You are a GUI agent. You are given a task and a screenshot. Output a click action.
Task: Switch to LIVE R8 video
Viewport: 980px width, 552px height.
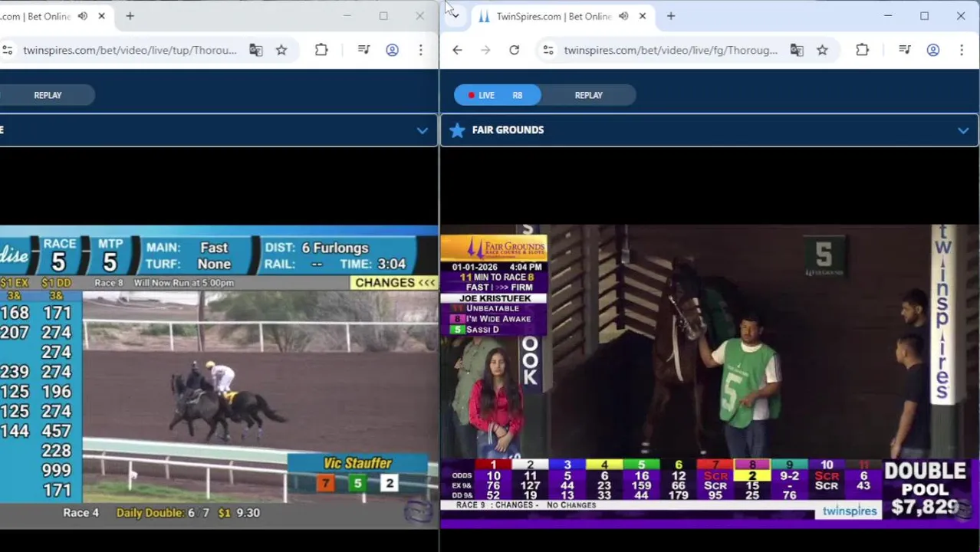497,95
